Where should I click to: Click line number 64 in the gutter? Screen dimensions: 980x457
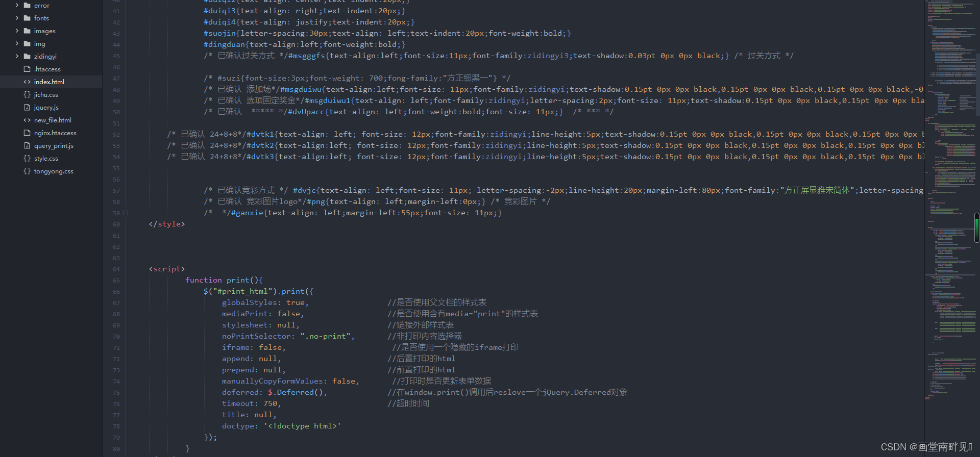point(116,269)
